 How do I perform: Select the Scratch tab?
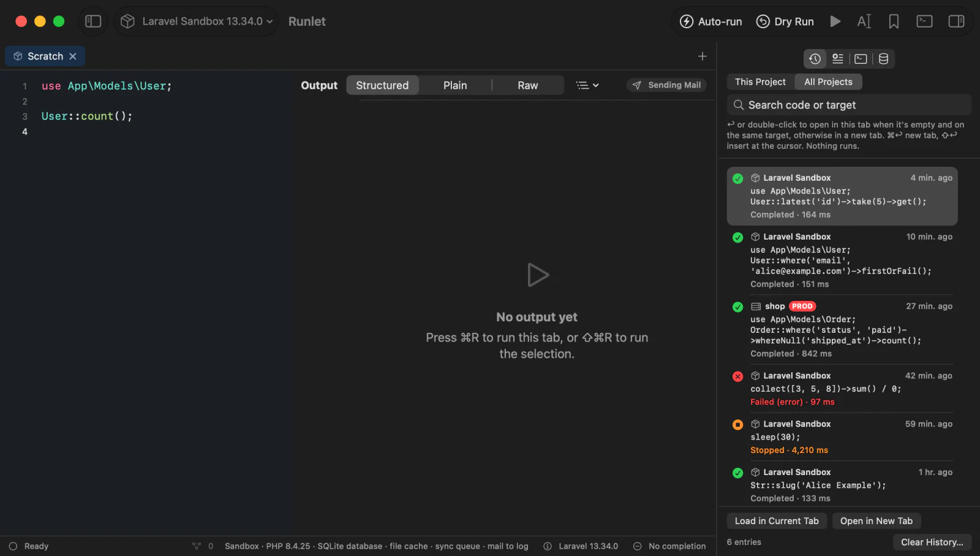pos(45,56)
